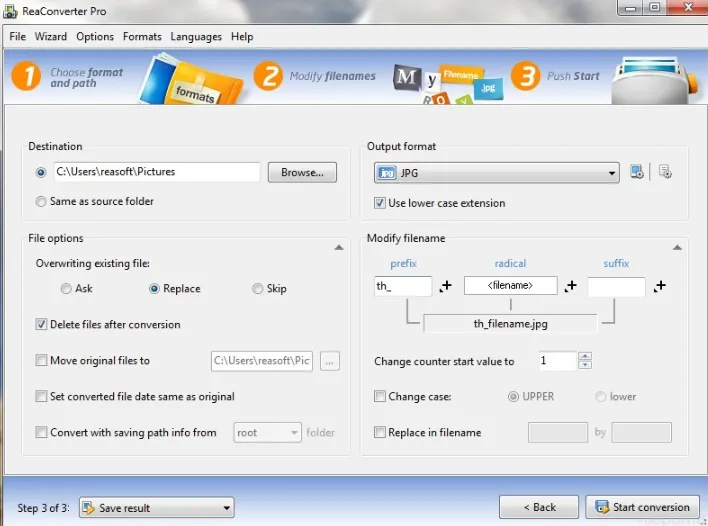Click the radical <filename> field
This screenshot has height=526, width=708.
tap(510, 285)
